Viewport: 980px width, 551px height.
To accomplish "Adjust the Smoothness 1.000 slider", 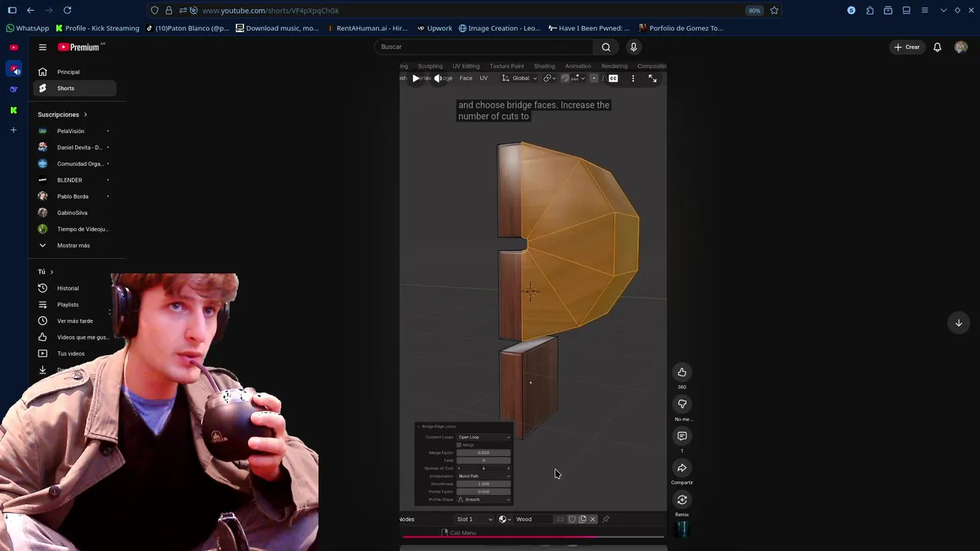I will [x=484, y=484].
